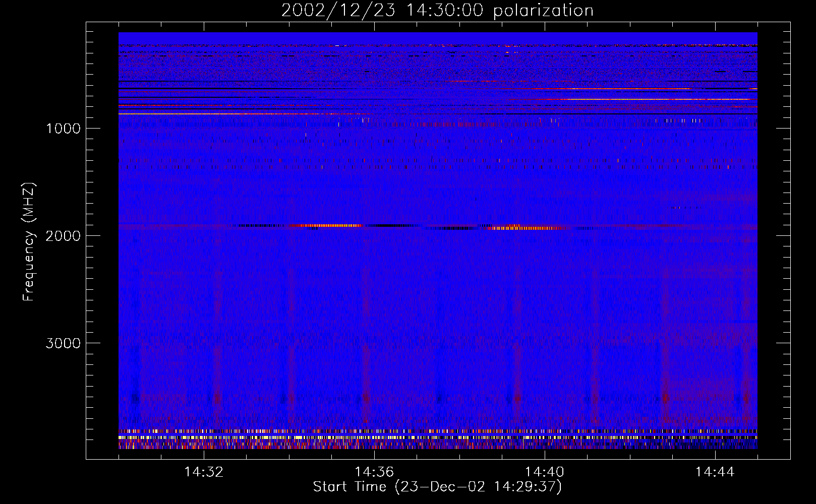Click the 'Frequency (MHZ)' axis title
Screen dimensions: 816x504
pyautogui.click(x=29, y=242)
